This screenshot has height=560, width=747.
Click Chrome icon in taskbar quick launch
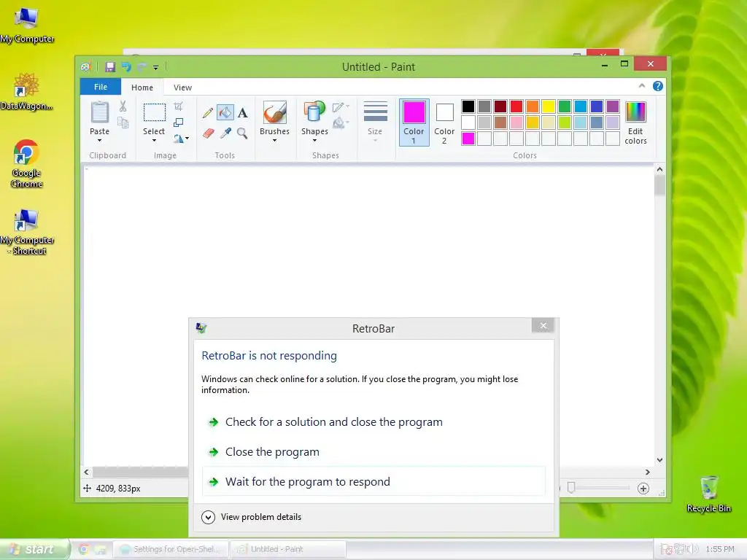(x=83, y=549)
